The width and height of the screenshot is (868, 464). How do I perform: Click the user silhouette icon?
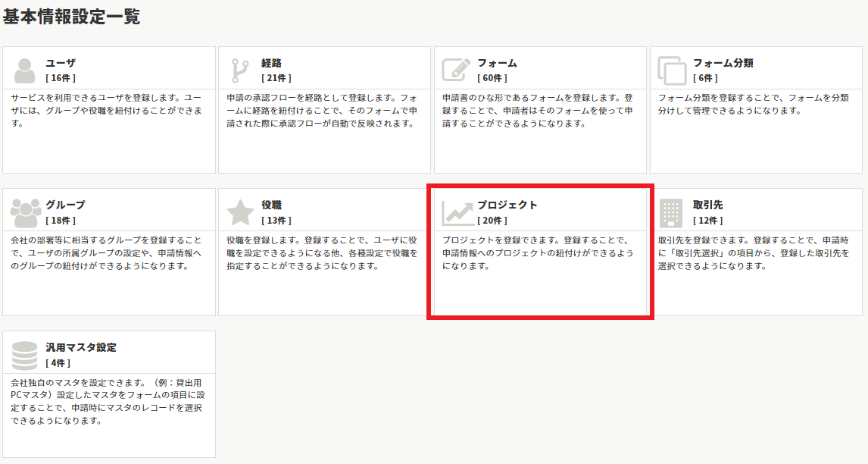coord(24,70)
